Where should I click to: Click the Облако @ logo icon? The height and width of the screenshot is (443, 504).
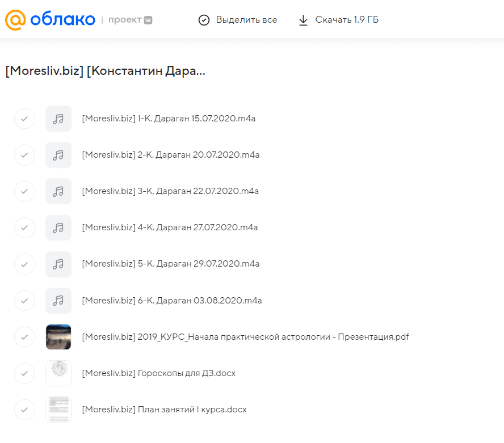point(15,20)
